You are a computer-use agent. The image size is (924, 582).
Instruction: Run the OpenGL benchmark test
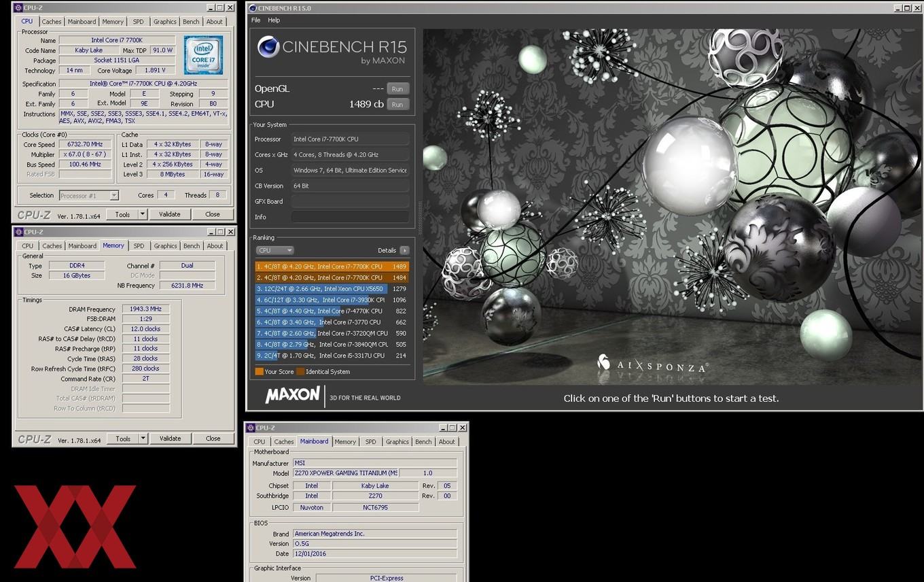pyautogui.click(x=397, y=89)
